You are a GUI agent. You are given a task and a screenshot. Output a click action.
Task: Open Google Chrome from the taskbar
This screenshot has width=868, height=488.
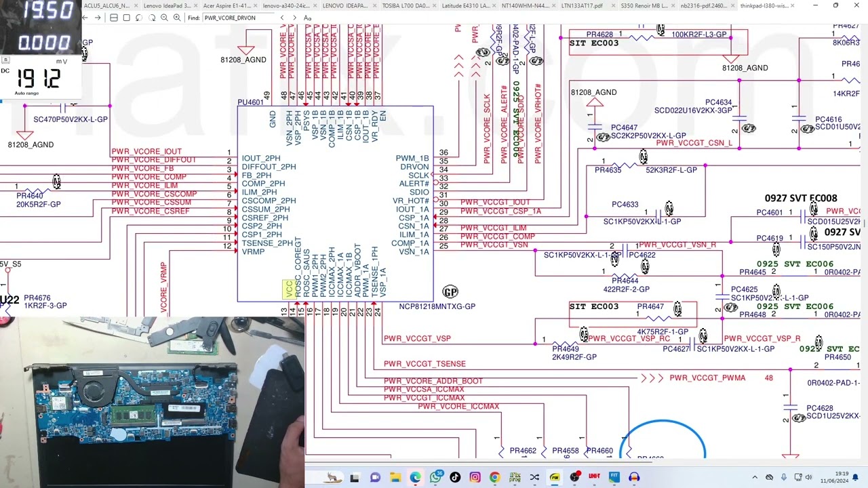pyautogui.click(x=494, y=477)
